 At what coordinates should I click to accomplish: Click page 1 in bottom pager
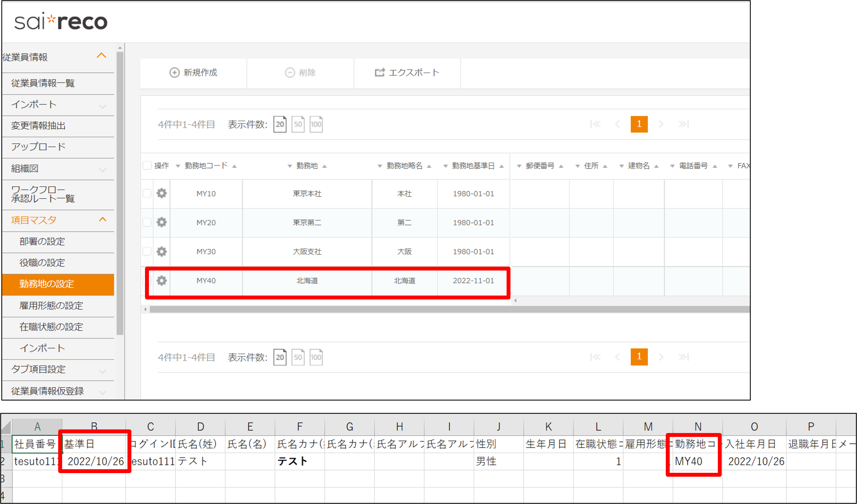(639, 357)
